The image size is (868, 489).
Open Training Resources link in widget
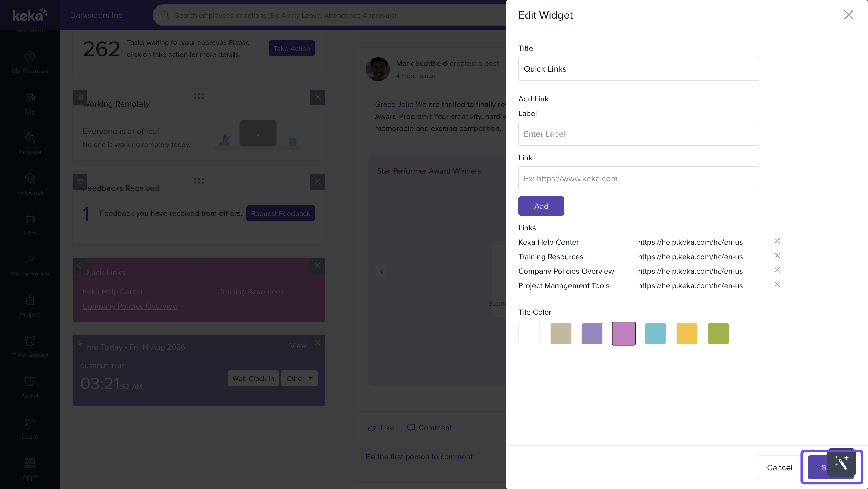(251, 292)
